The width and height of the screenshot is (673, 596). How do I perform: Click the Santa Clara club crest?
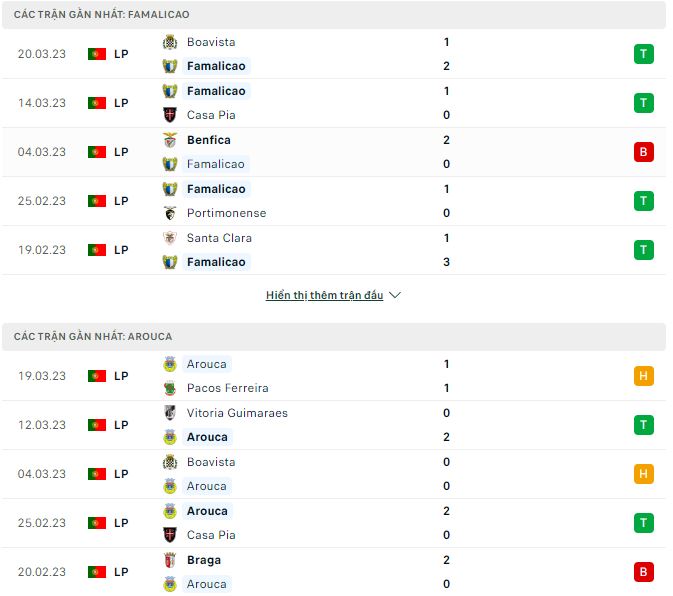[170, 238]
